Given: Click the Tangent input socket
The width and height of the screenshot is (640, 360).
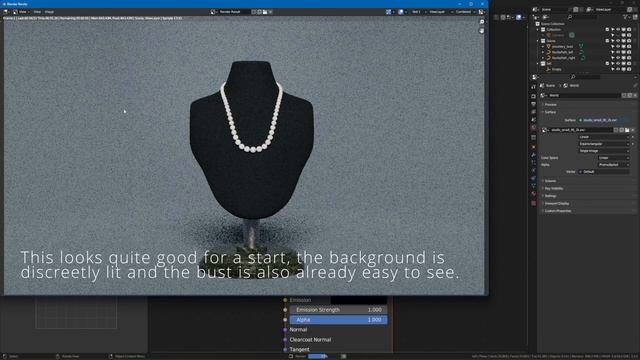Looking at the screenshot, I should [285, 349].
